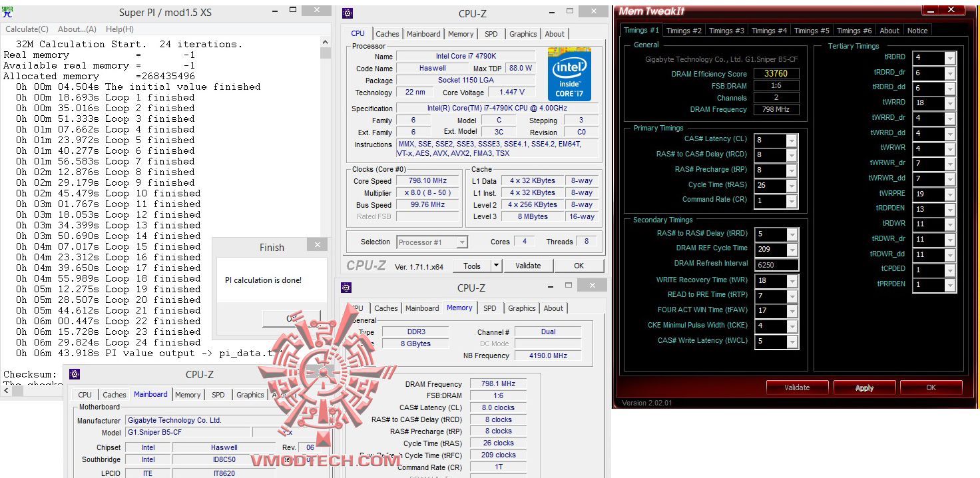980x478 pixels.
Task: Open the About tab in Mem TweakIt
Action: coord(889,31)
